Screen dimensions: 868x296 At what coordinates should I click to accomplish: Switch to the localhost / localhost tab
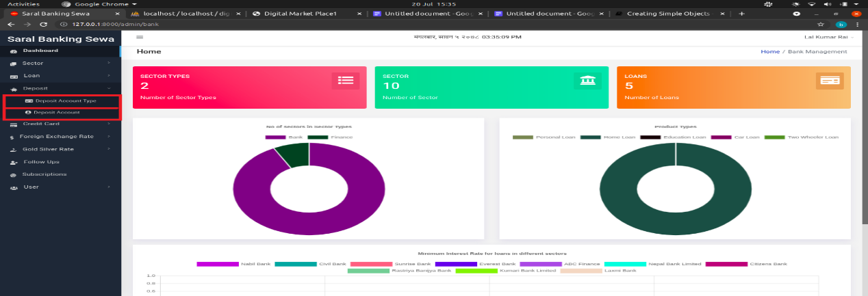click(184, 14)
